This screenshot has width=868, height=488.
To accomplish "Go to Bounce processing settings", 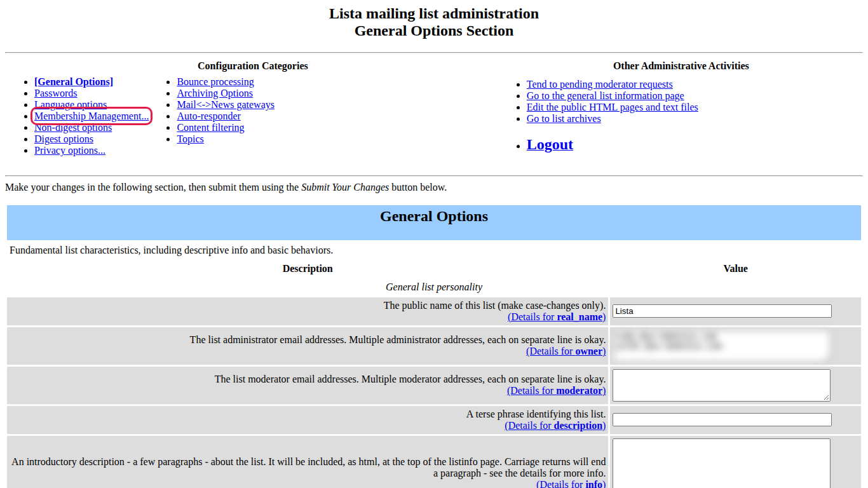I will [x=215, y=82].
